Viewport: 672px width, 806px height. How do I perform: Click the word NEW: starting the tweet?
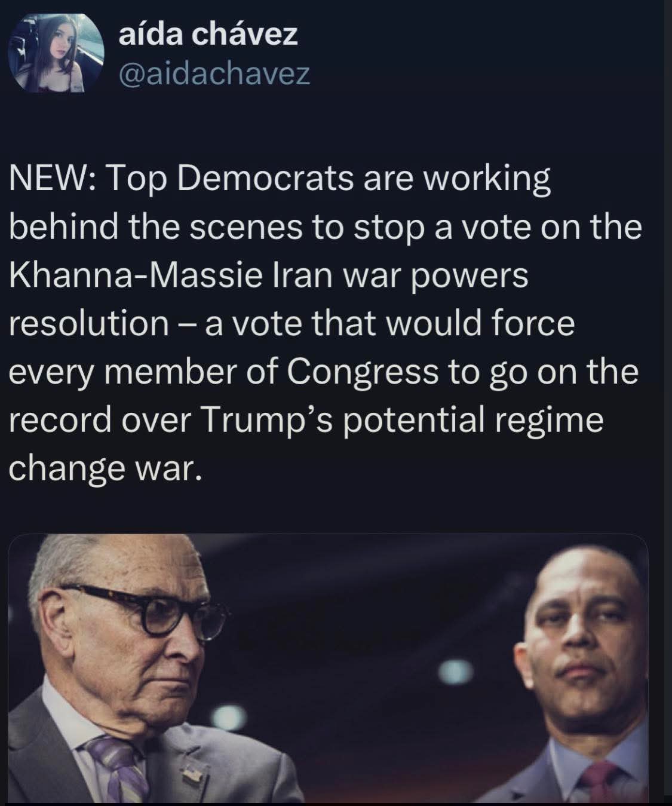coord(53,179)
